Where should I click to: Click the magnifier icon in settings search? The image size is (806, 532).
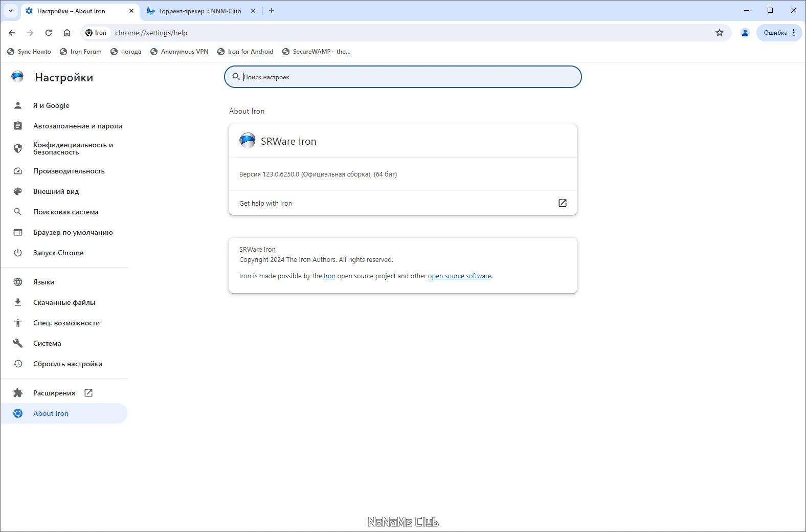coord(236,77)
